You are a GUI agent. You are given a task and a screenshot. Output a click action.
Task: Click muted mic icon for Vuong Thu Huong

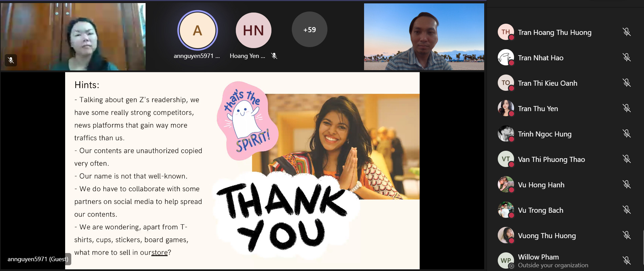tap(627, 235)
